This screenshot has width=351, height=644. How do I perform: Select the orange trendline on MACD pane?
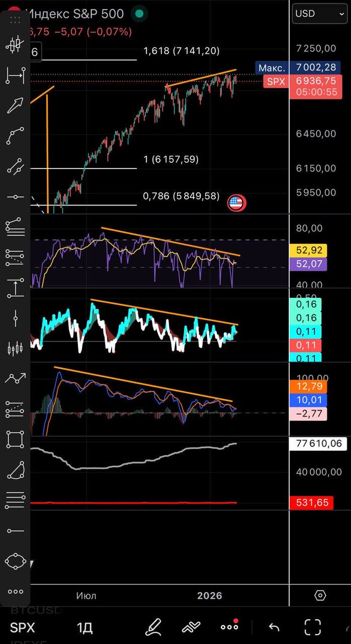point(143,384)
